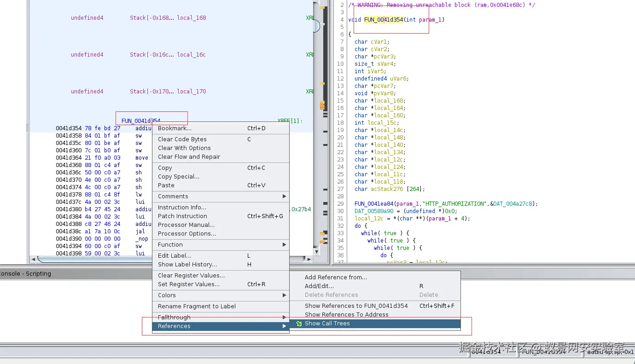Choose Add Reference from... option
This screenshot has width=635, height=364.
336,277
